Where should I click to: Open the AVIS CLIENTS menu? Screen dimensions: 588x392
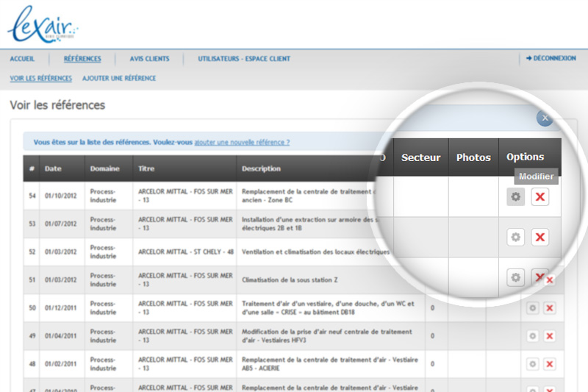[150, 59]
